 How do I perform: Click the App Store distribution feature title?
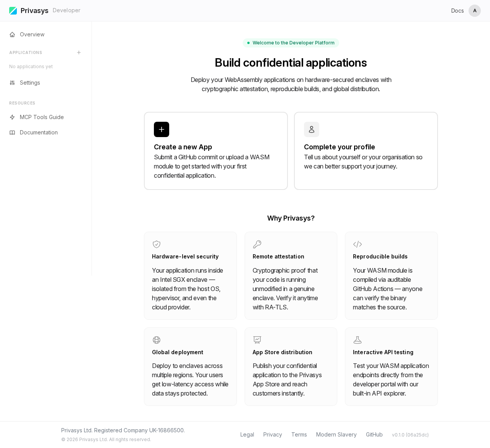pyautogui.click(x=283, y=352)
